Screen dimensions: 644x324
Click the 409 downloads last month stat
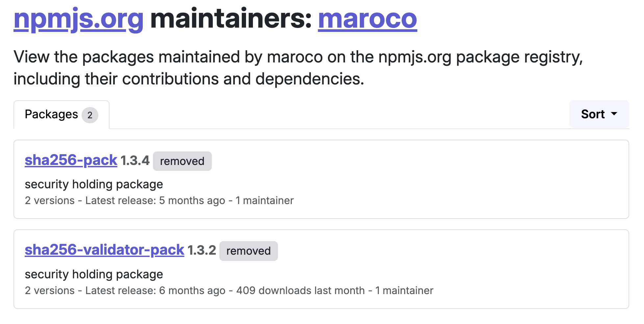coord(301,290)
